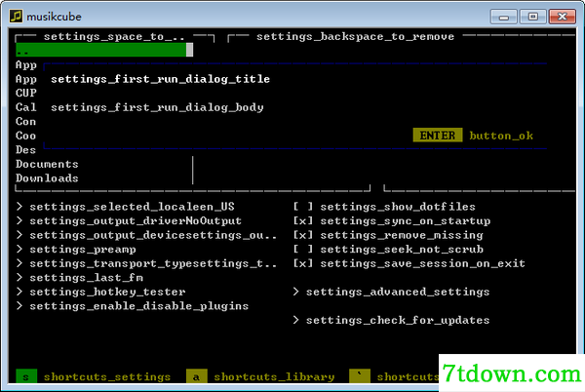Enable settings_seek_not_scrub checkbox
The width and height of the screenshot is (585, 392).
(302, 250)
